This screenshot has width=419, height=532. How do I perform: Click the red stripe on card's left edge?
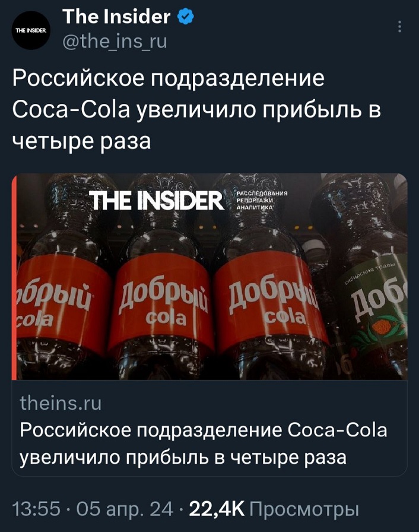(x=14, y=277)
